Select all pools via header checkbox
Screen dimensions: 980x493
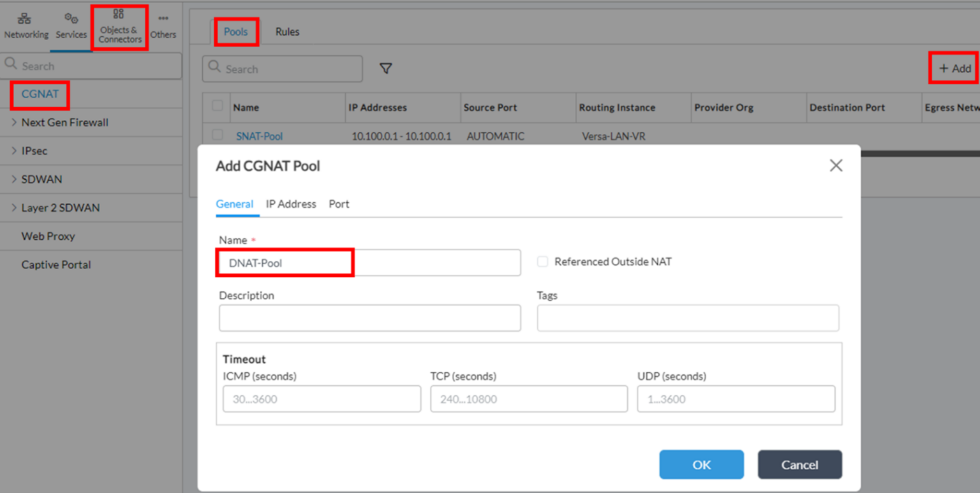coord(216,107)
